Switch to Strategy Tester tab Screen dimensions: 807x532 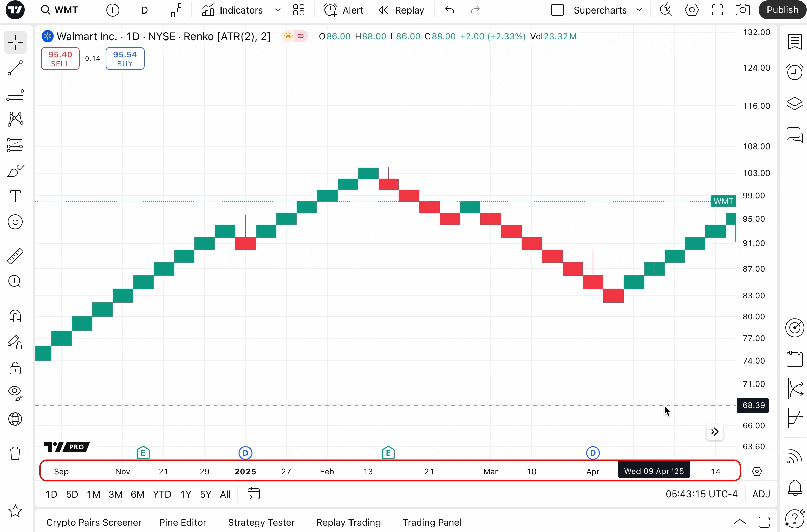click(x=261, y=522)
